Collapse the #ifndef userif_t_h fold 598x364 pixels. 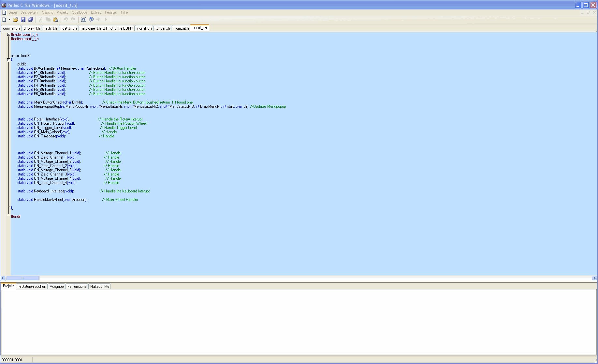[9, 35]
